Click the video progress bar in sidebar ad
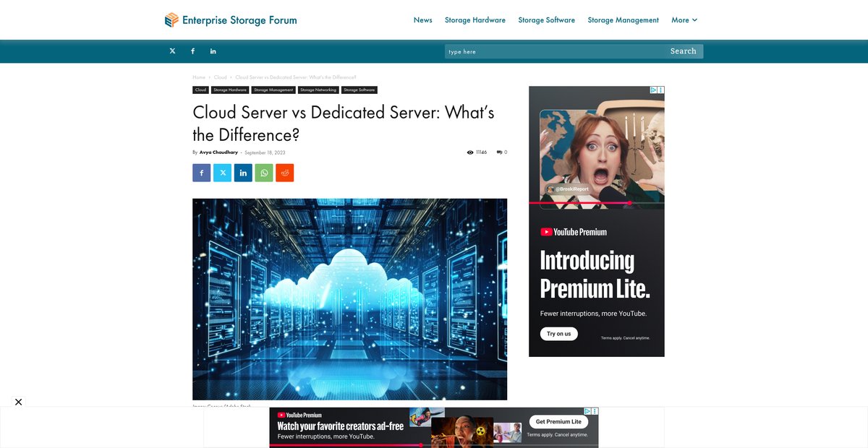Image resolution: width=868 pixels, height=448 pixels. (597, 203)
